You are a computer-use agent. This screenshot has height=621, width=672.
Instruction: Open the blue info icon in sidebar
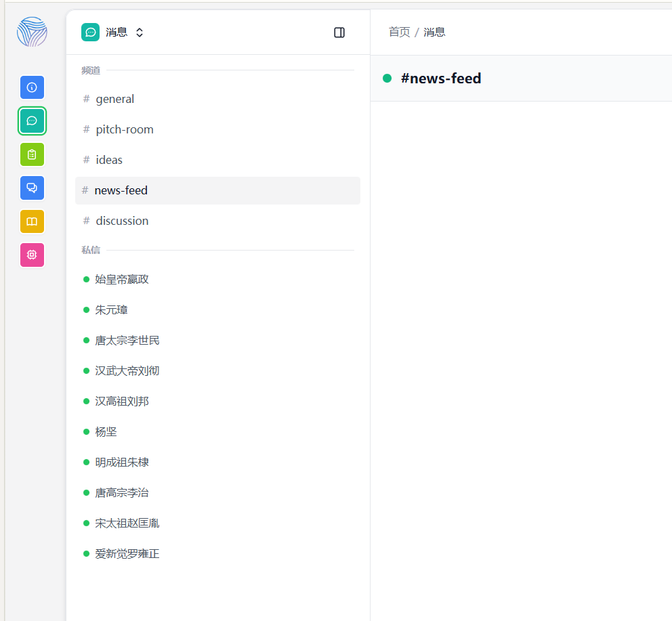(32, 87)
